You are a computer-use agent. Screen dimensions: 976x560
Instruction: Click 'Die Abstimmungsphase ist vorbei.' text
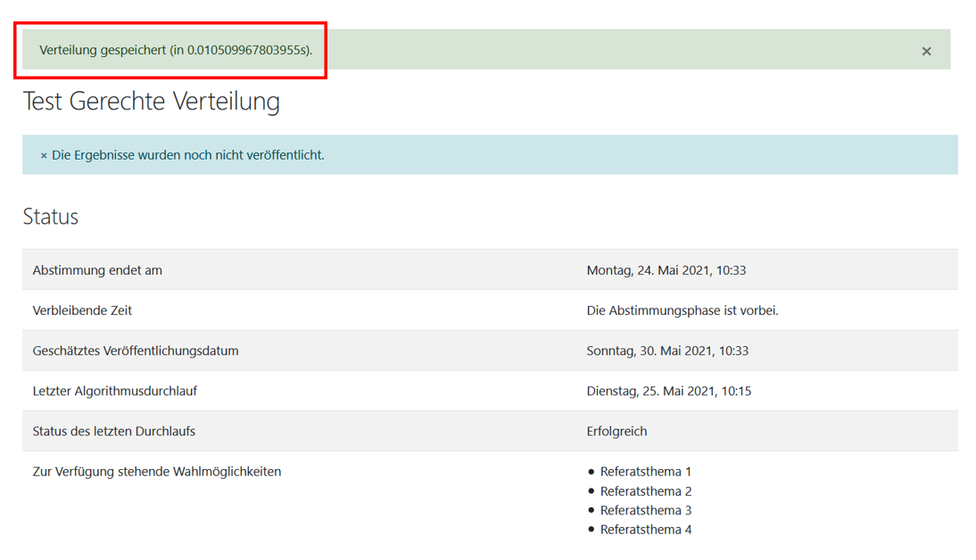click(x=682, y=310)
